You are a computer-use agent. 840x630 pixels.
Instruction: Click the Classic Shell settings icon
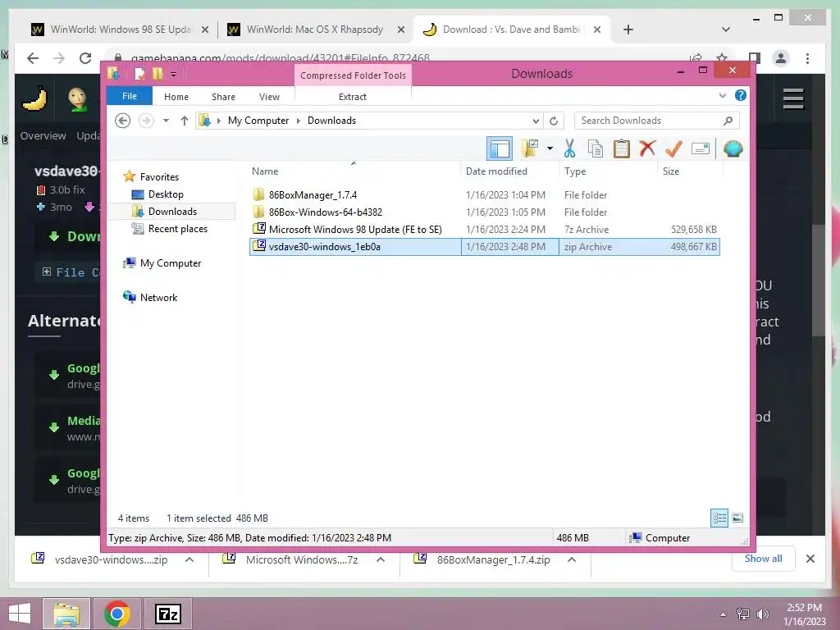point(733,148)
